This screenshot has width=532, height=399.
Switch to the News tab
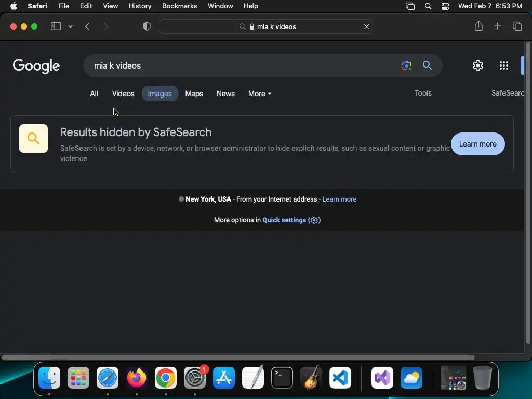click(225, 94)
